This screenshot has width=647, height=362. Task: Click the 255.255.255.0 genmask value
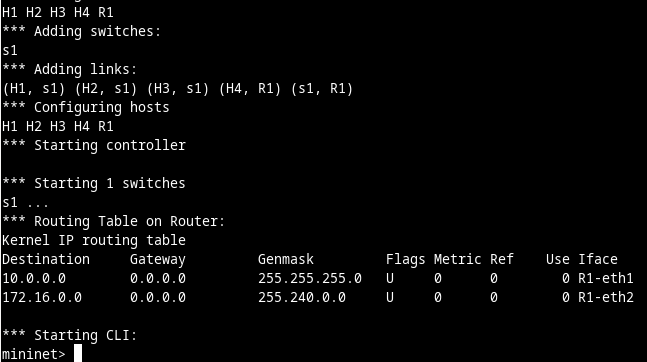click(x=310, y=279)
